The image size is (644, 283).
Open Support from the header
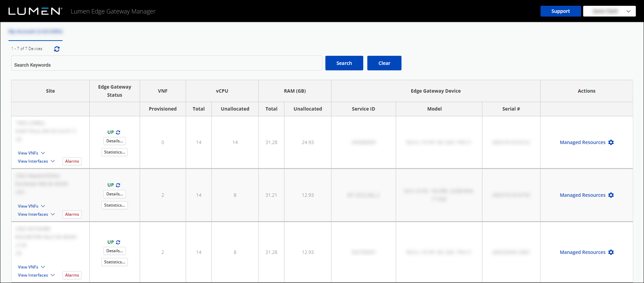(560, 11)
